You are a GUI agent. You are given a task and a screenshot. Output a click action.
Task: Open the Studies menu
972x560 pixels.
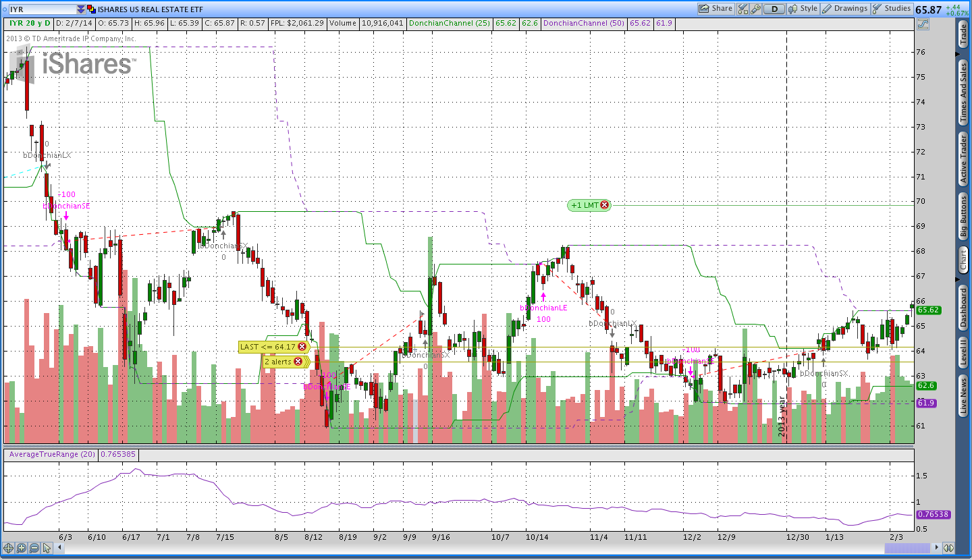pos(892,9)
